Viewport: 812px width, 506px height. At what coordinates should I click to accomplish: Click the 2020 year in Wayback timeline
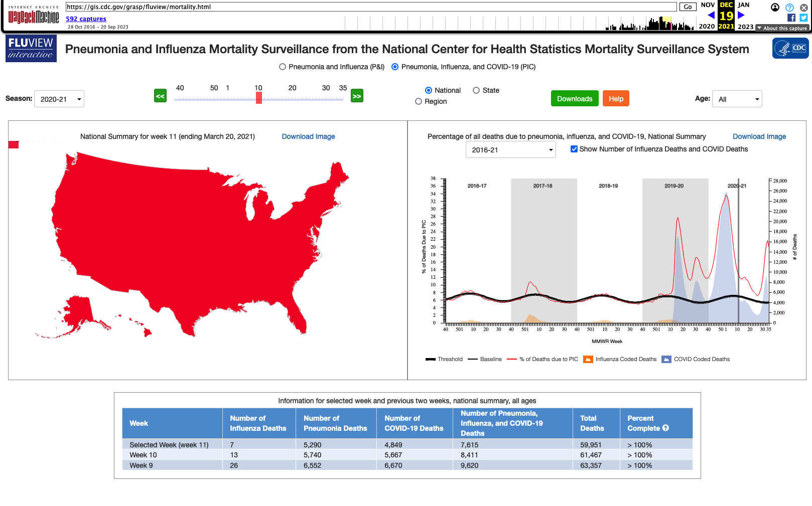click(x=707, y=27)
